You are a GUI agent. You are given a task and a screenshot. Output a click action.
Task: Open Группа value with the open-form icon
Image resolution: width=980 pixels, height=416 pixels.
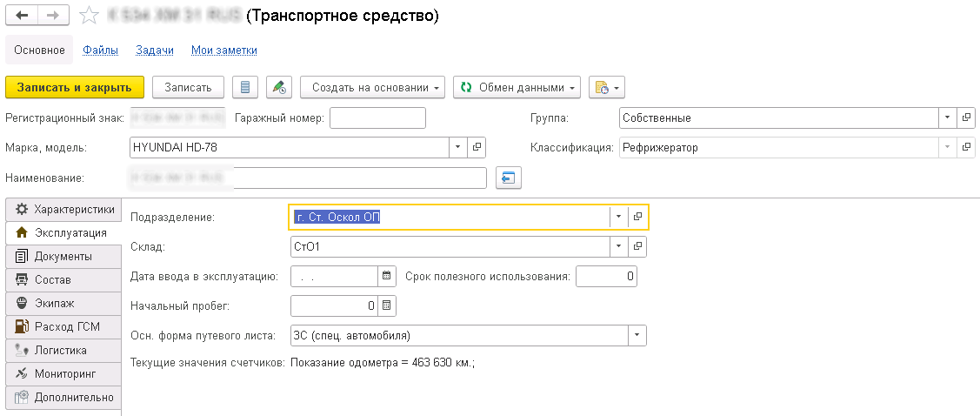pos(965,117)
